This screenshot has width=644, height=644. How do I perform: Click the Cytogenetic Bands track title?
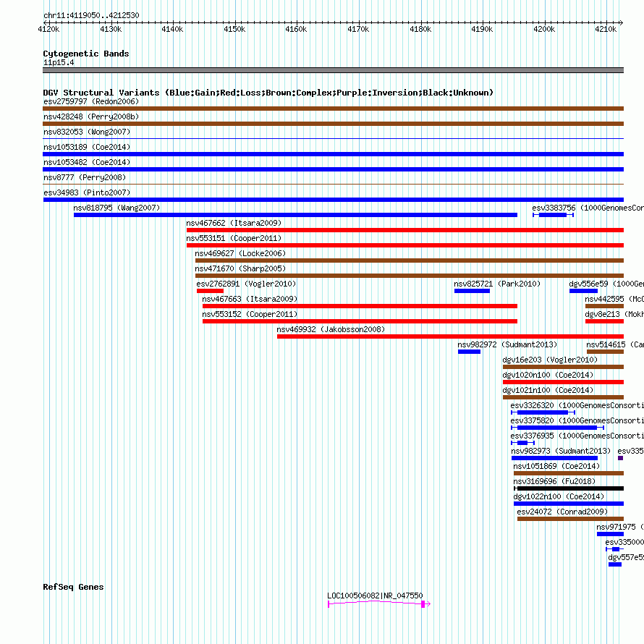pos(86,54)
